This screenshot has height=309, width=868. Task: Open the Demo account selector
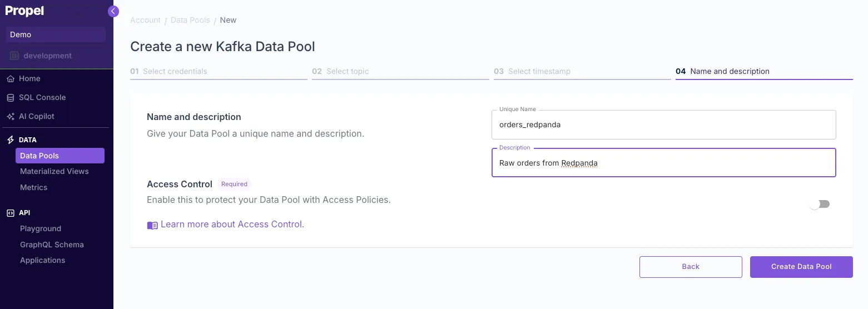click(x=56, y=34)
